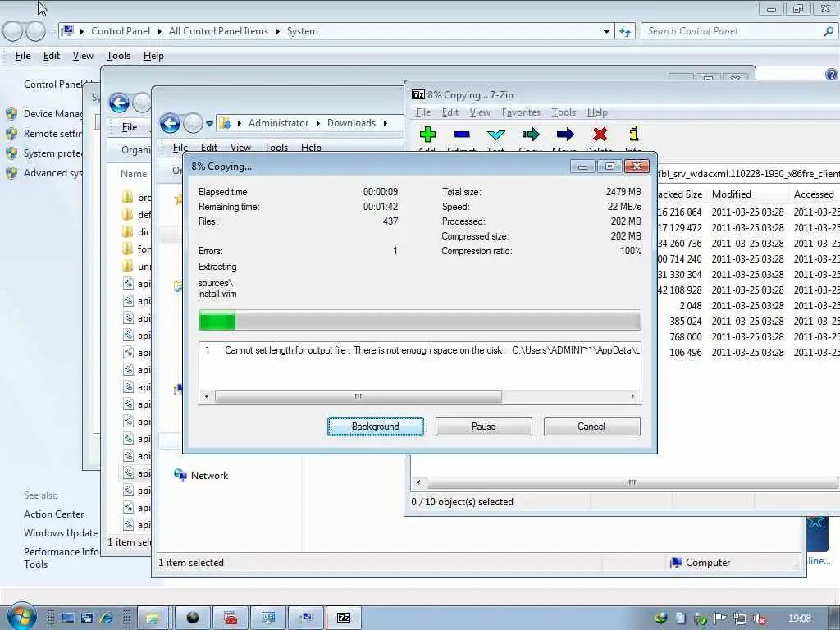Click the Action Center flag tray icon
The width and height of the screenshot is (840, 630).
[x=719, y=619]
